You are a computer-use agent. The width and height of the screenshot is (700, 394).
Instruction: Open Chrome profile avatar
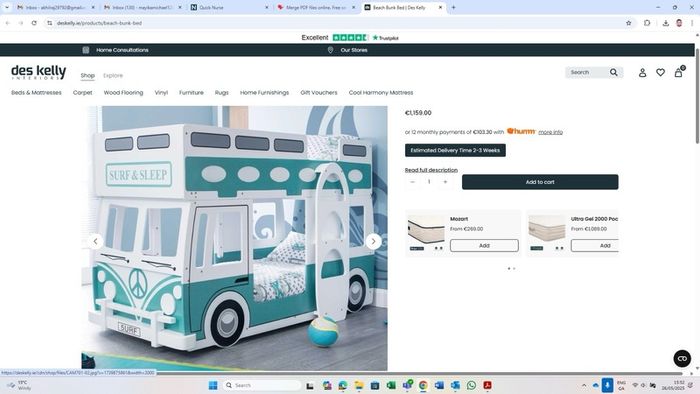point(679,23)
